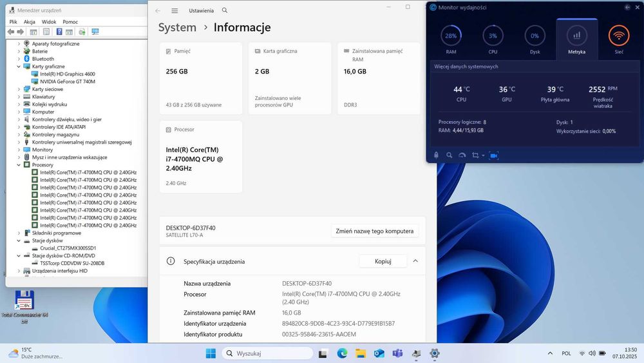Go back with the arrow in Ustawienia window
644x363 pixels.
[158, 11]
